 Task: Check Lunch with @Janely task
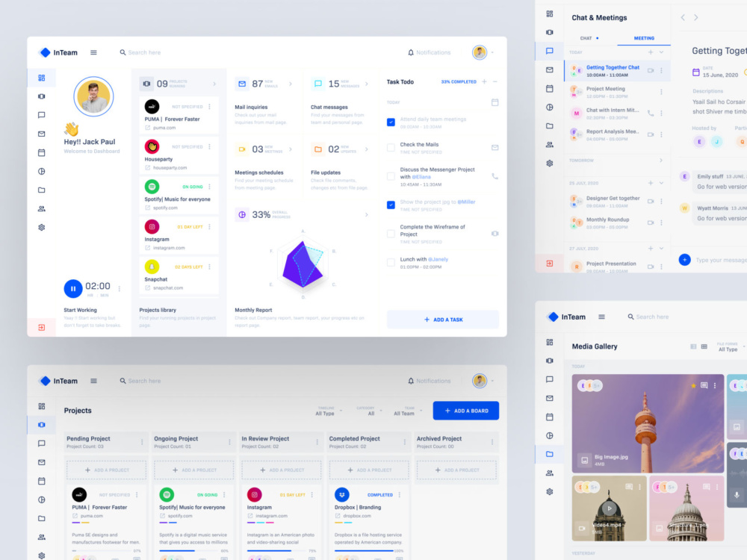coord(391,262)
